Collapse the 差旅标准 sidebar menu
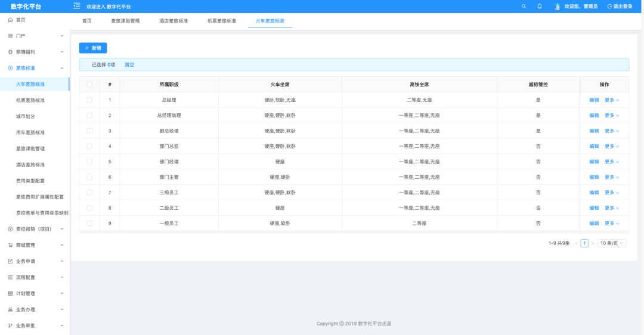 62,68
